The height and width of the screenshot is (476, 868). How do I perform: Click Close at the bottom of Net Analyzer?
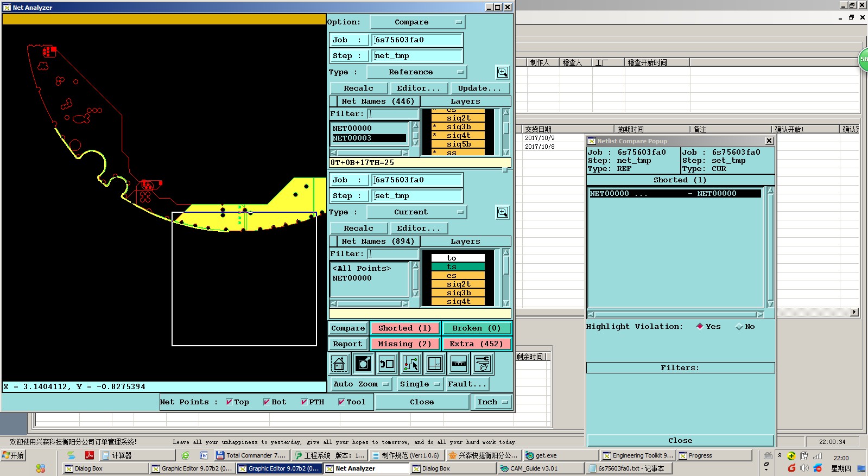(x=422, y=402)
